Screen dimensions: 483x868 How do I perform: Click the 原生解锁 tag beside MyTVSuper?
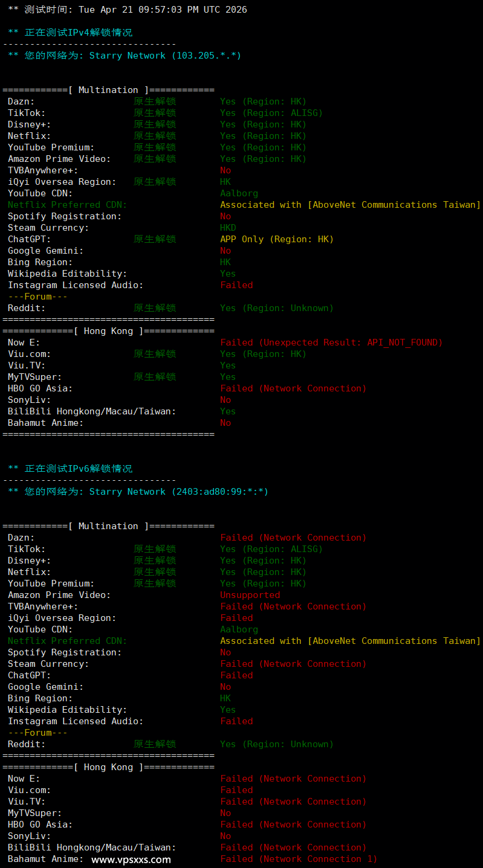coord(155,377)
